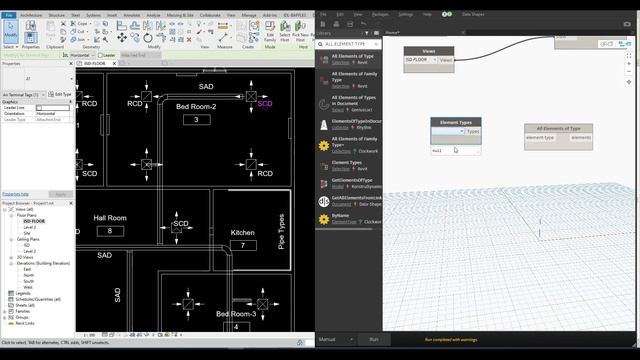Image resolution: width=640 pixels, height=360 pixels.
Task: Click Zoom to Fit in Dynamo canvas
Action: point(629,56)
